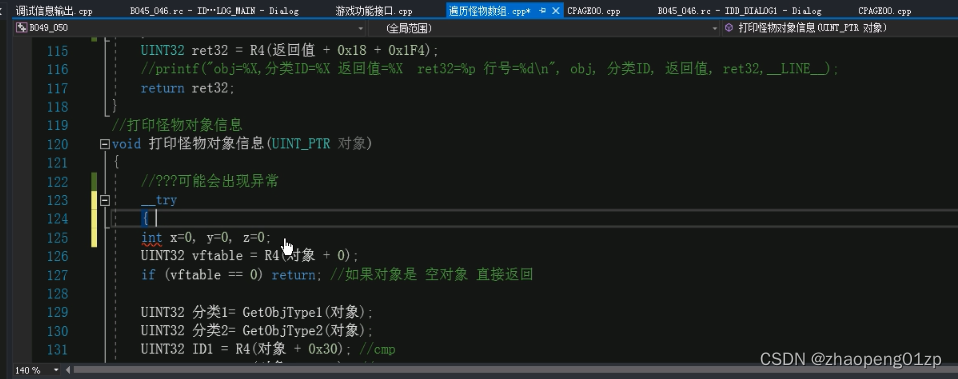The height and width of the screenshot is (379, 958).
Task: Click 'UINT32 ID1 = R4(对象 + 0x30)' line
Action: (x=246, y=350)
